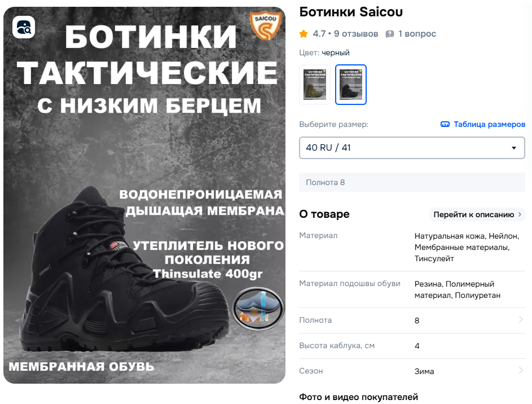Click the size dropdown arrow

(514, 148)
